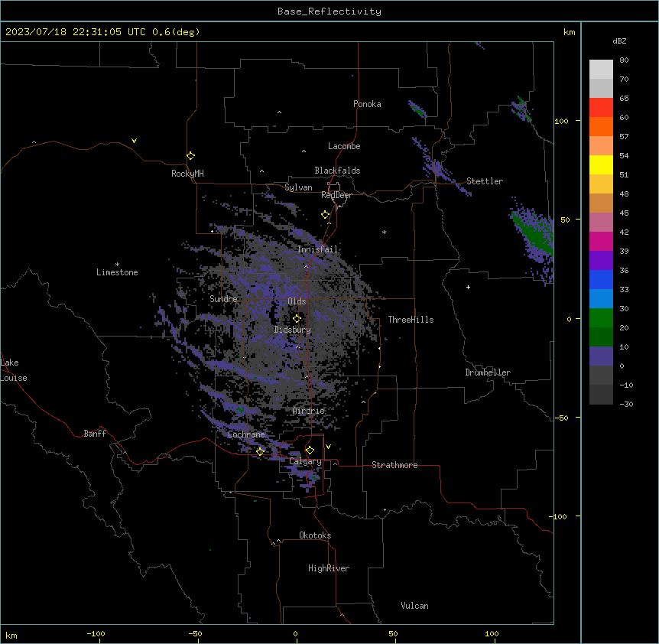Click the Okotoks label
Screen dimensions: 659x644
(315, 535)
